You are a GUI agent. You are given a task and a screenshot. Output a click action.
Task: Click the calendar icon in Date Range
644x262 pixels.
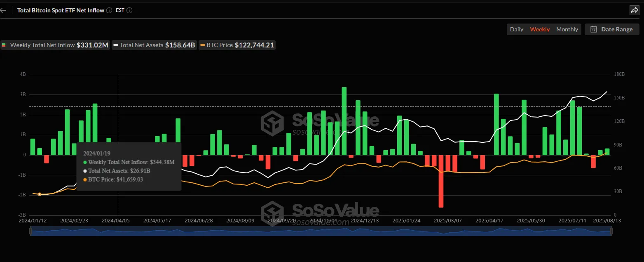pyautogui.click(x=594, y=29)
